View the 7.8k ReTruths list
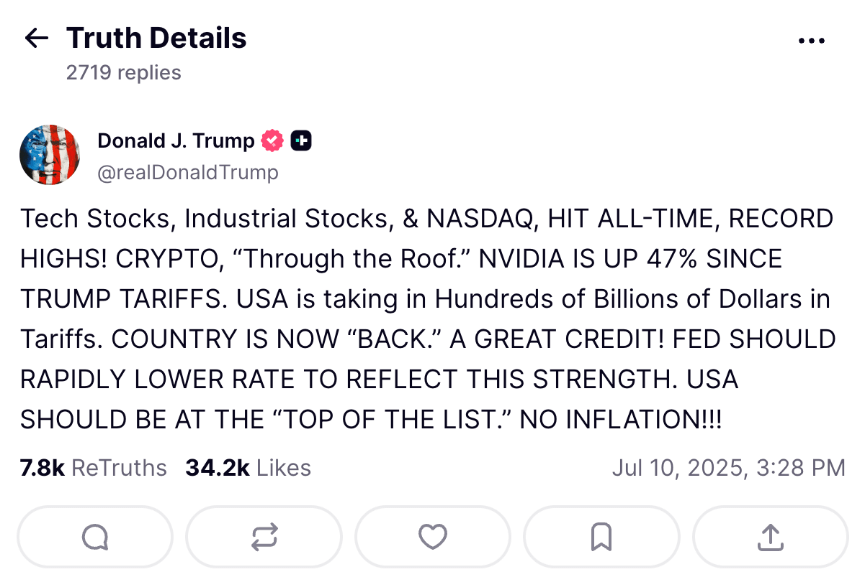The image size is (862, 586). (93, 467)
